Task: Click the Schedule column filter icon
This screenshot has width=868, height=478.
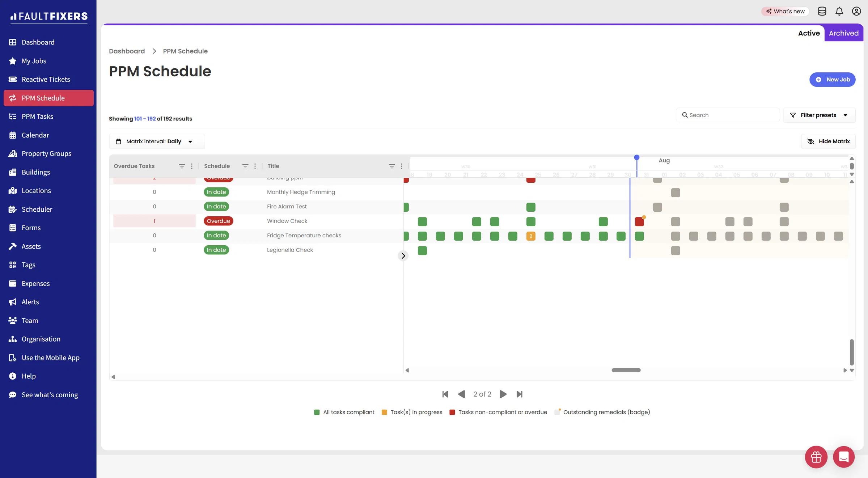Action: [x=245, y=166]
